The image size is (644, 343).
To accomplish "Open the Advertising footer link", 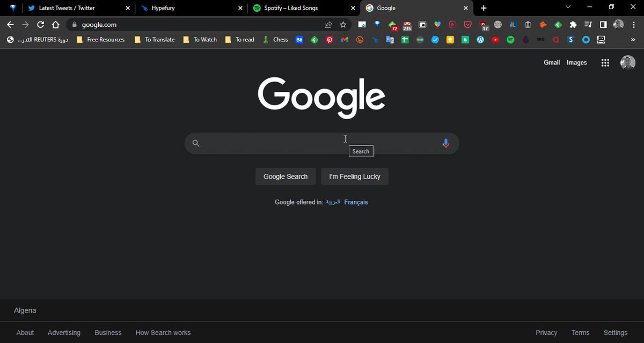I will click(64, 333).
